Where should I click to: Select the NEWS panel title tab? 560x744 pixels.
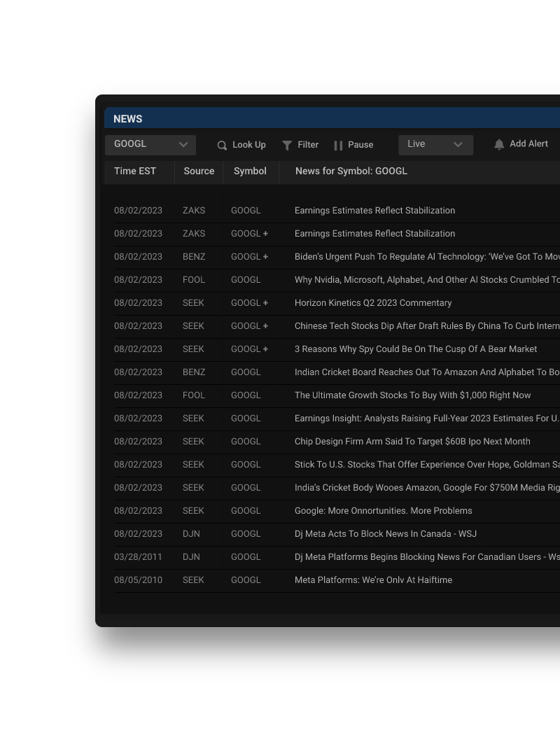(128, 119)
